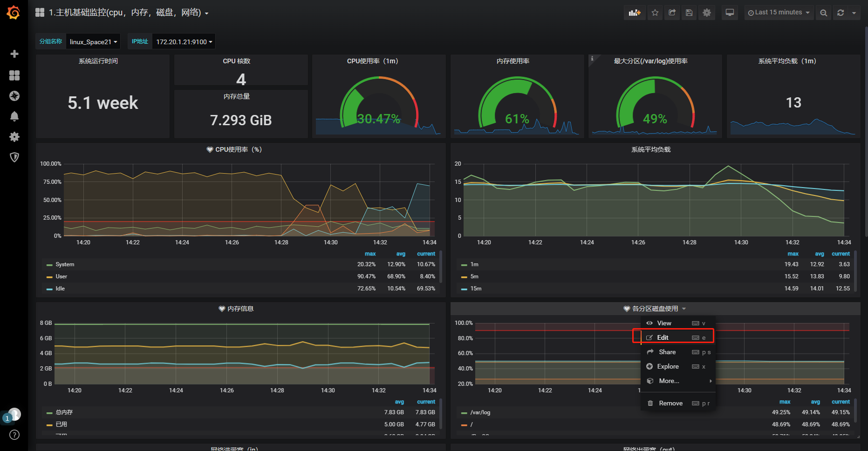Open the Server Admin shield icon
Viewport: 868px width, 451px height.
[x=14, y=157]
